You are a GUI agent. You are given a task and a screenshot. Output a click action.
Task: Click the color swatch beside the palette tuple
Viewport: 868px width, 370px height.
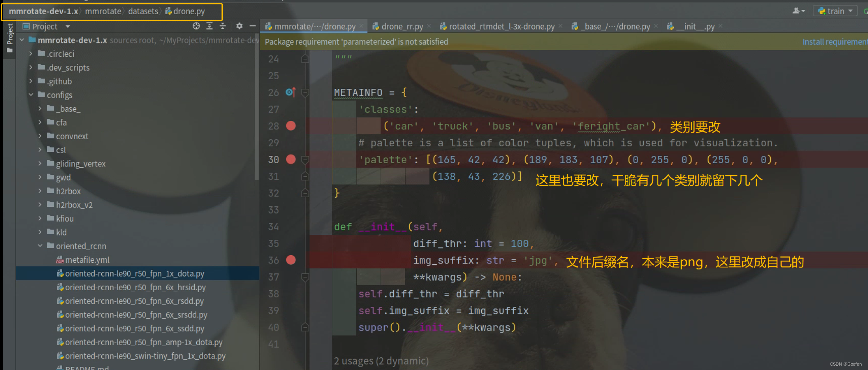tap(417, 176)
